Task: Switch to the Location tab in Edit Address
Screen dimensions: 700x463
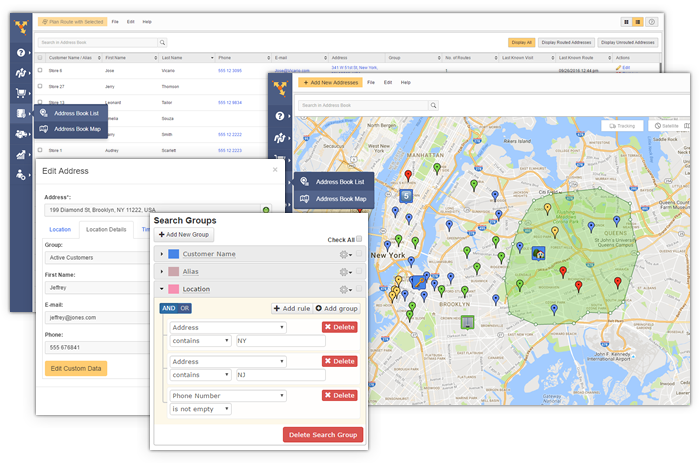Action: pyautogui.click(x=60, y=229)
